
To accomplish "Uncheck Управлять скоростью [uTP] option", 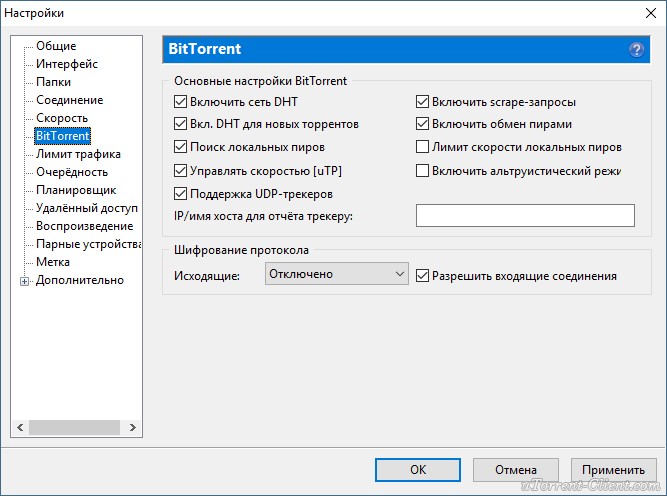I will tap(180, 171).
